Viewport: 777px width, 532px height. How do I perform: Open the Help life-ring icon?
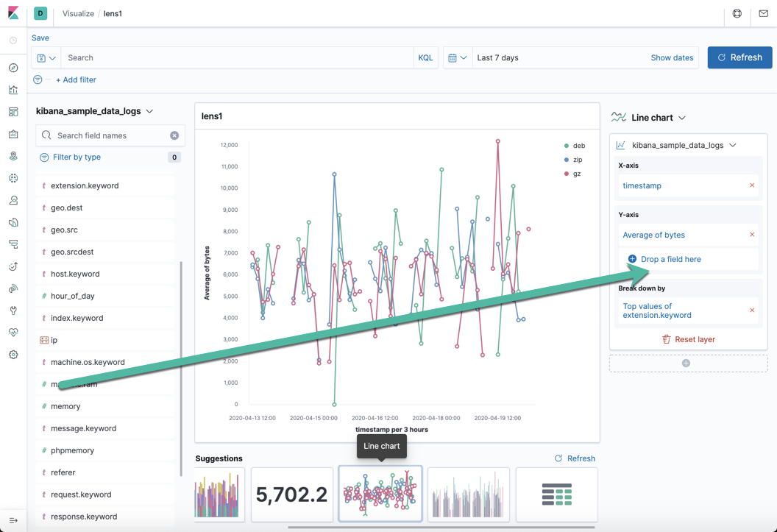point(737,14)
